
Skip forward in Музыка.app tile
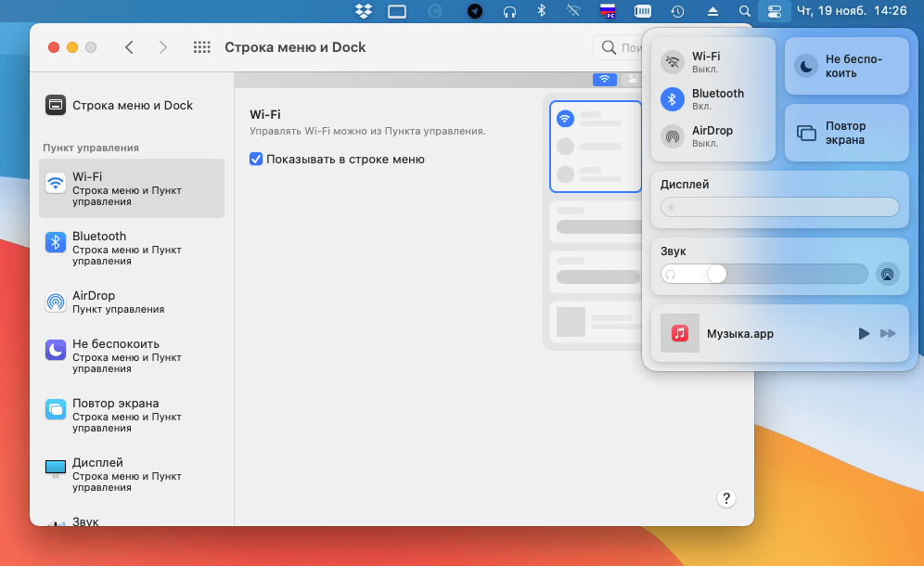(888, 334)
